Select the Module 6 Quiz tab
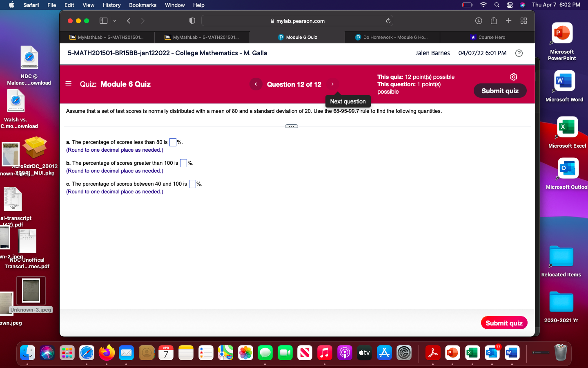The height and width of the screenshot is (368, 588). point(297,37)
